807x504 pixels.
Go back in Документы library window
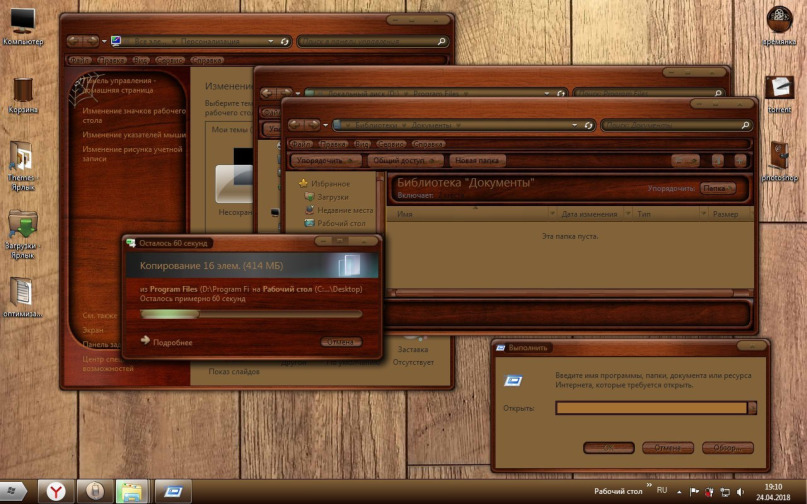[x=295, y=125]
